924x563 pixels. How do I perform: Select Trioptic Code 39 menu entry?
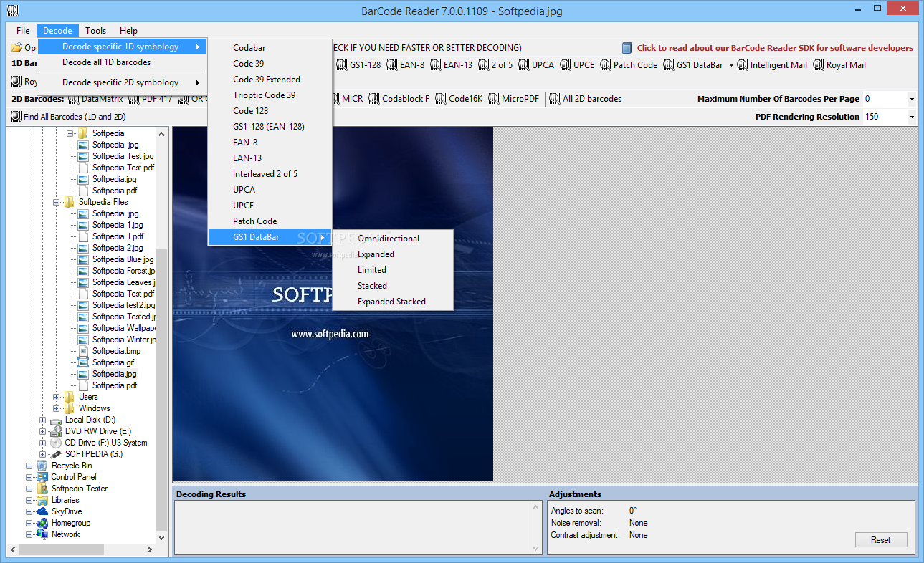270,95
